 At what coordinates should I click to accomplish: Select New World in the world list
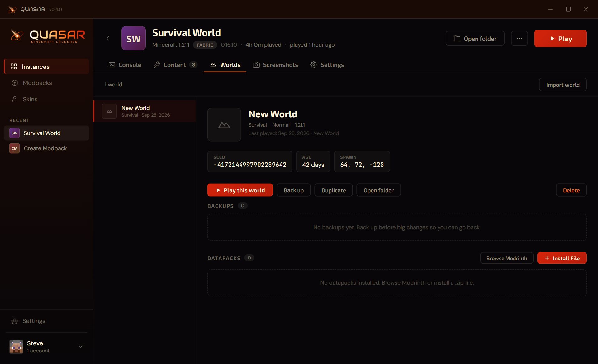145,111
